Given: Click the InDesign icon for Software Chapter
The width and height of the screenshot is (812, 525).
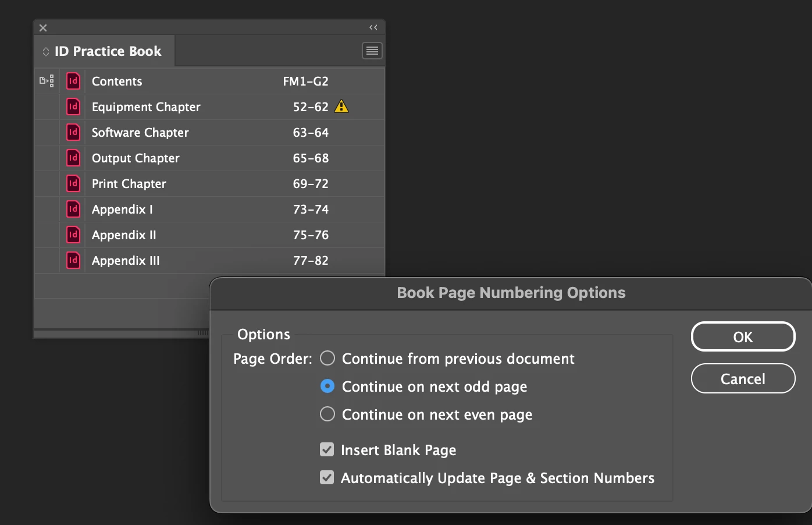Looking at the screenshot, I should (73, 132).
